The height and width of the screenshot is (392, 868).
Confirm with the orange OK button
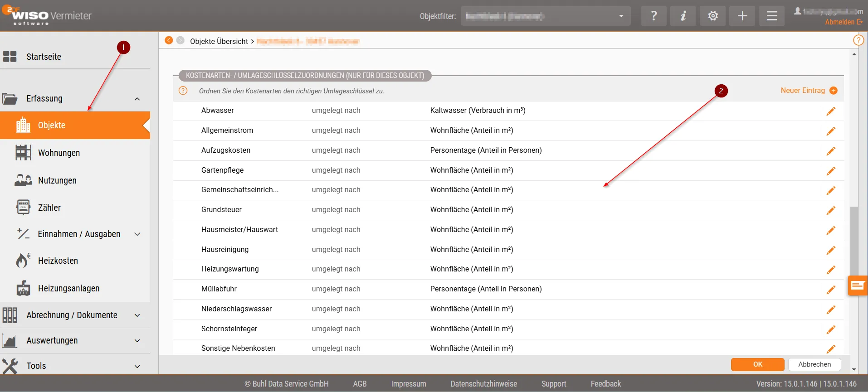coord(757,364)
